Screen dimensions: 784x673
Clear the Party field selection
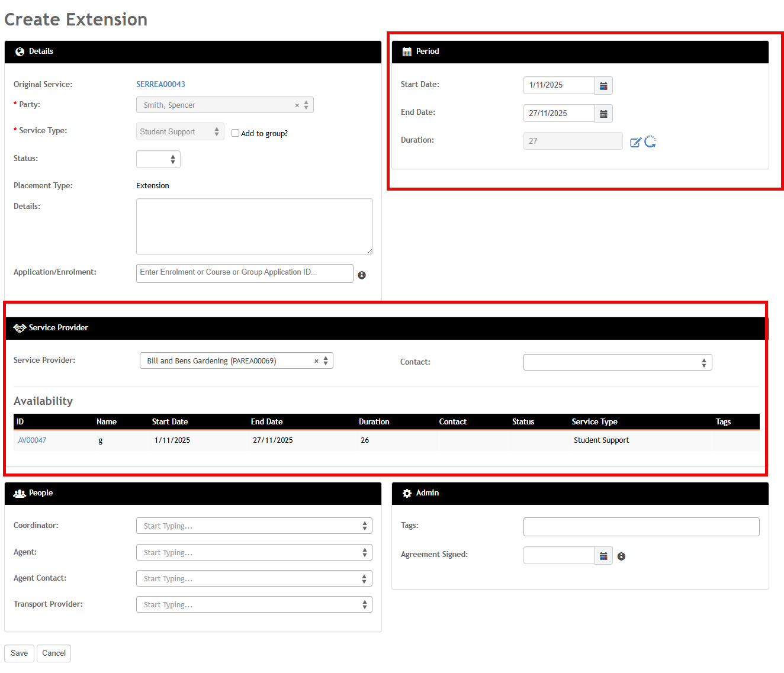297,105
